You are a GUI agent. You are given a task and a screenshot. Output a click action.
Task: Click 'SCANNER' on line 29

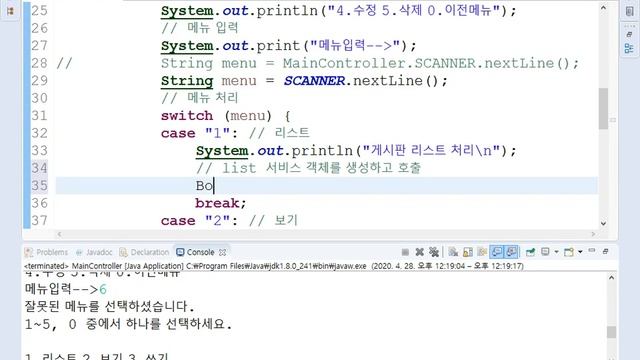coord(314,81)
